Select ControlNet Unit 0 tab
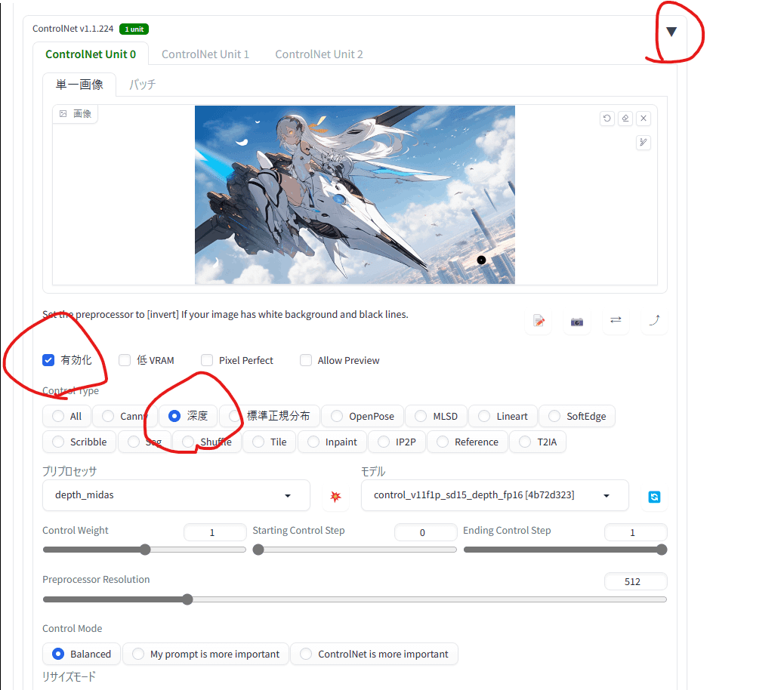Image resolution: width=784 pixels, height=690 pixels. tap(91, 54)
